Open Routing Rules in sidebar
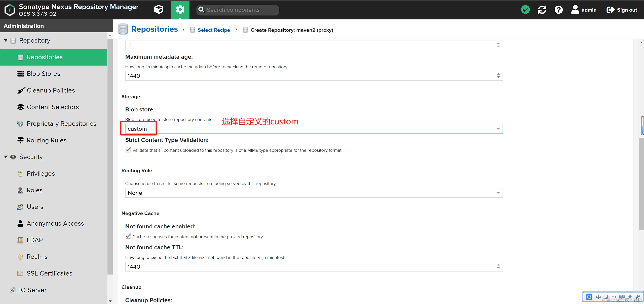The height and width of the screenshot is (304, 644). click(47, 140)
